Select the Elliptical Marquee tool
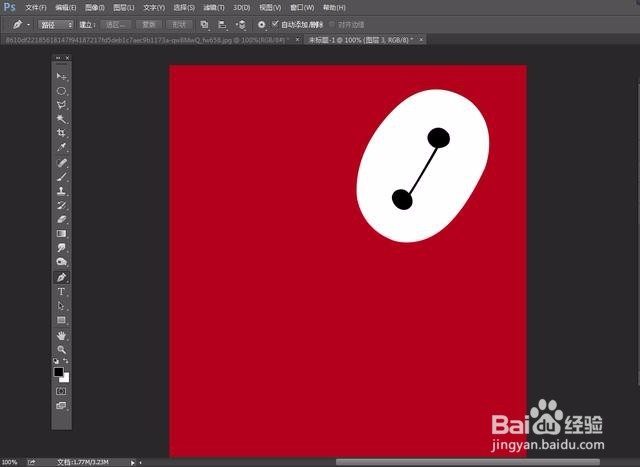Viewport: 640px width, 467px height. [62, 91]
